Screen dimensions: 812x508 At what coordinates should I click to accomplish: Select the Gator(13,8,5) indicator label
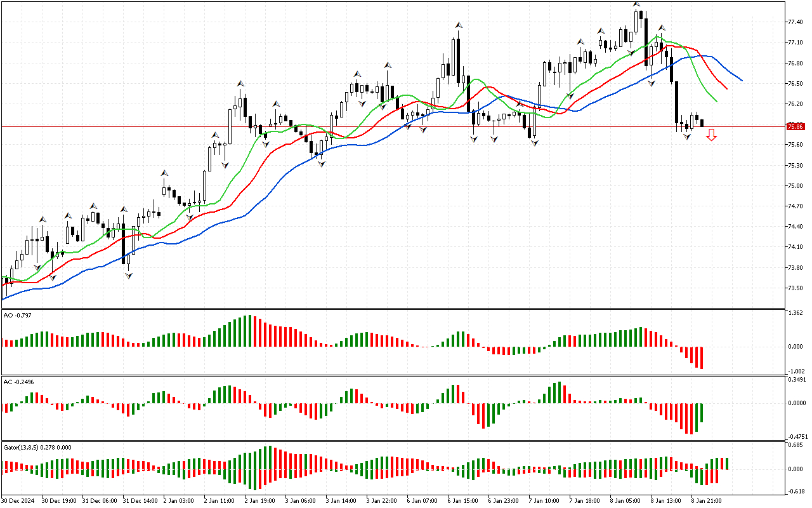pos(37,447)
